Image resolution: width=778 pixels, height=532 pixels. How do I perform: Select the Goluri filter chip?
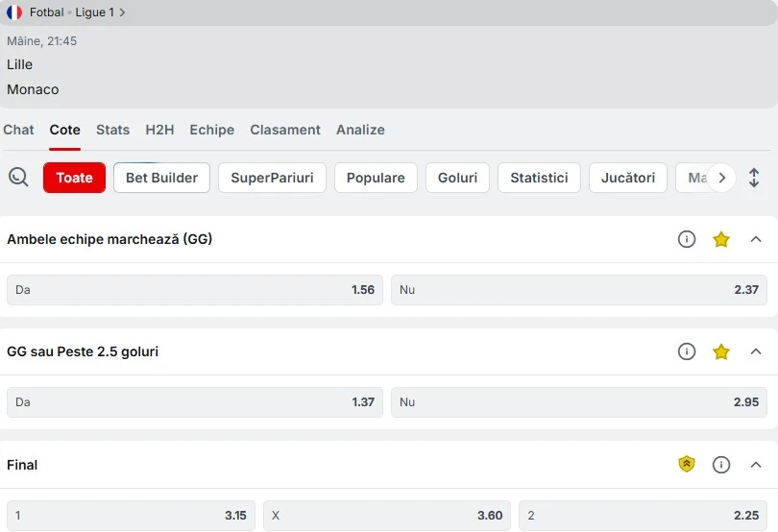[x=457, y=178]
